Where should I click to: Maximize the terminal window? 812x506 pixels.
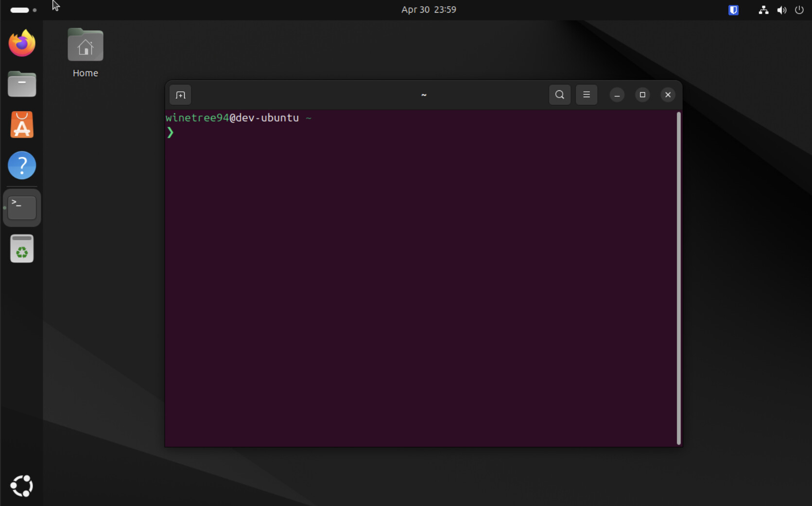coord(642,95)
